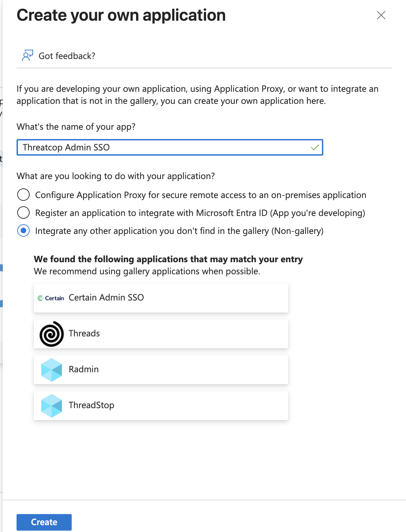Select Configure Application Proxy radio option

tap(23, 195)
